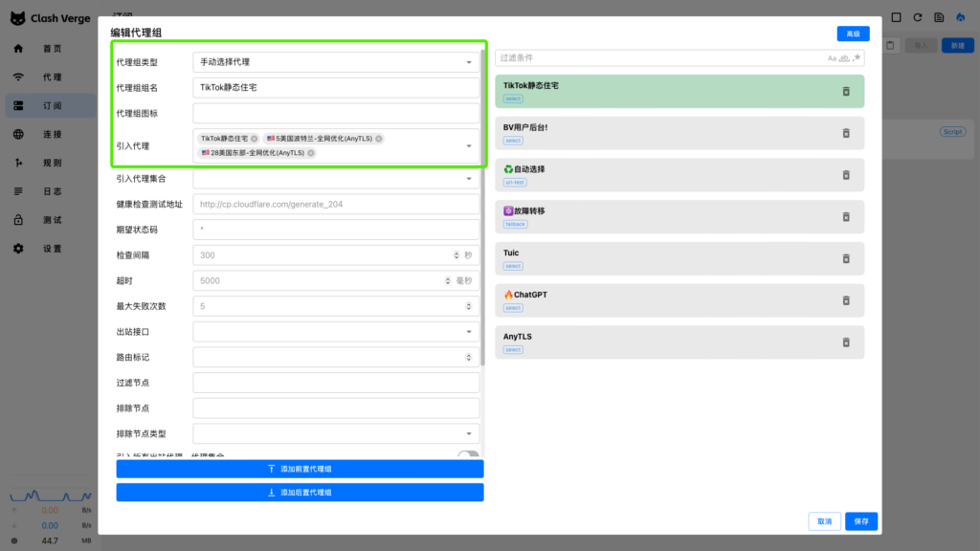Click the refresh icon in top toolbar

pyautogui.click(x=918, y=17)
